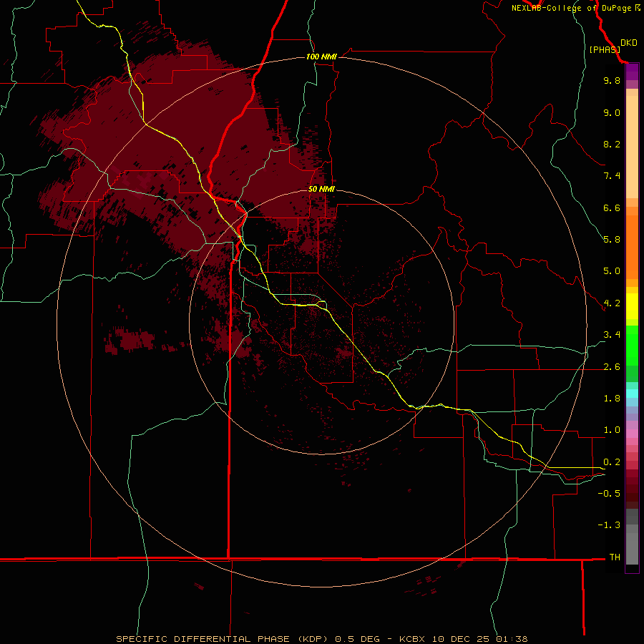The height and width of the screenshot is (644, 644).
Task: Click the 3.4 legend value
Action: (x=612, y=335)
